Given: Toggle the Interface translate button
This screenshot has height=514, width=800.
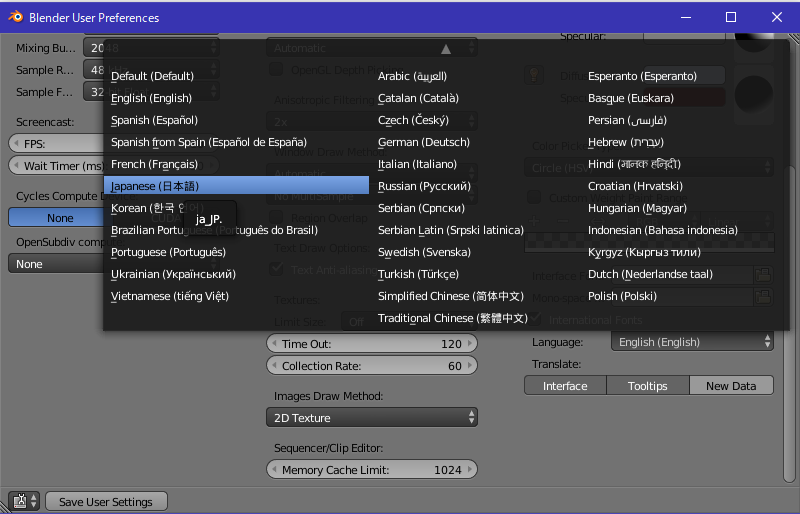Looking at the screenshot, I should tap(565, 385).
